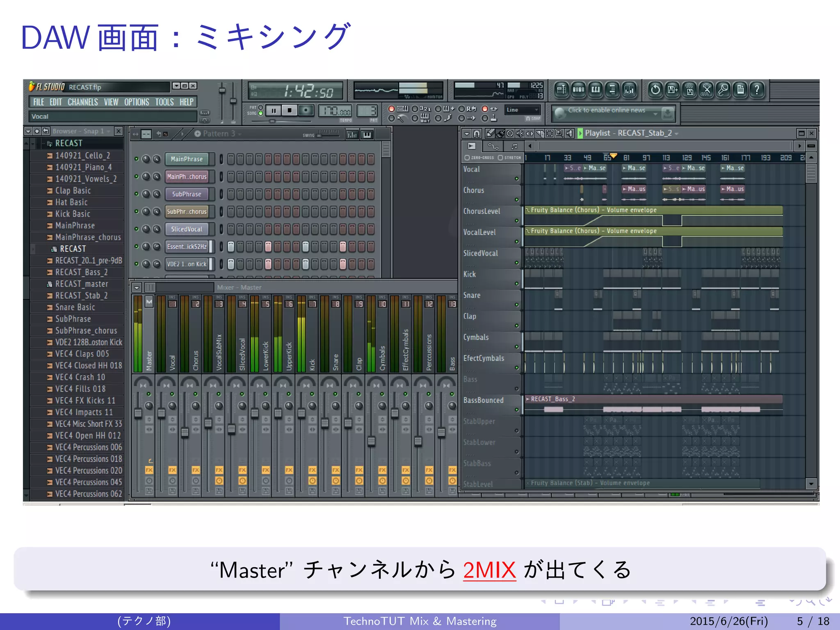Open the Snap 1 browser snapshot dropdown
Viewport: 840px width, 630px height.
[x=108, y=131]
